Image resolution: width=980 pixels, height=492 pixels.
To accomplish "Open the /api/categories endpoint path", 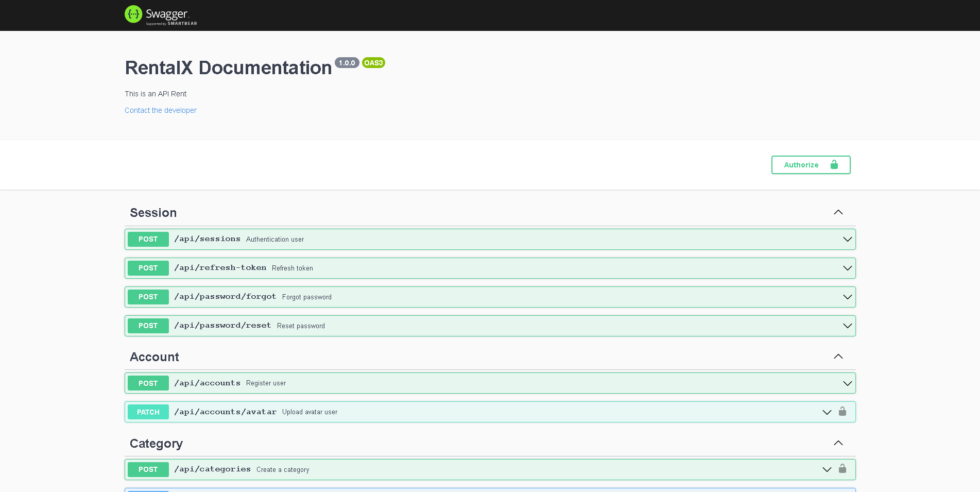I will coord(212,469).
